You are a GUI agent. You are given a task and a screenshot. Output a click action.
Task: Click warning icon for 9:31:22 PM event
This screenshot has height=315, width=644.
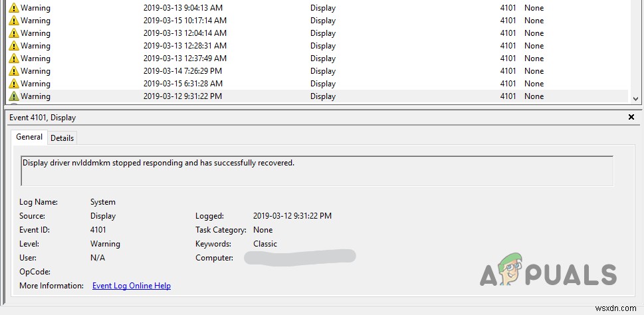(x=14, y=96)
